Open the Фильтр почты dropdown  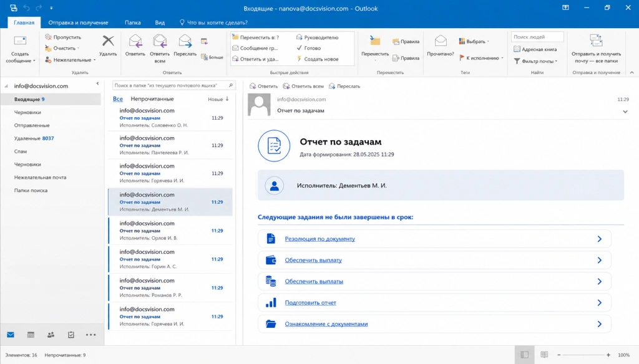(x=535, y=61)
